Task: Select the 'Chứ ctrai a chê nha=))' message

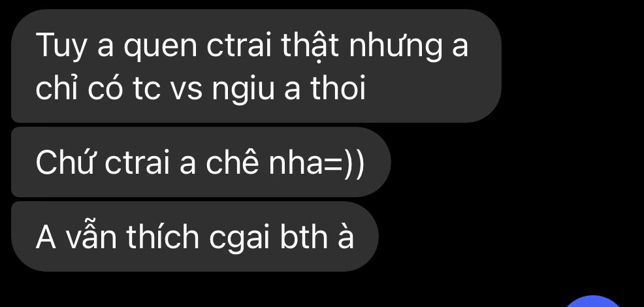Action: pyautogui.click(x=201, y=162)
